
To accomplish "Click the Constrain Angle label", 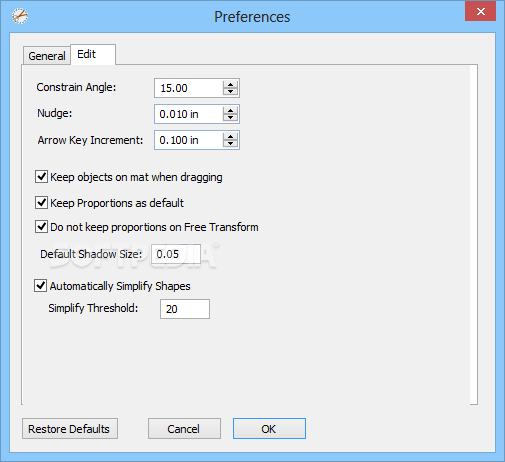I will pos(76,87).
